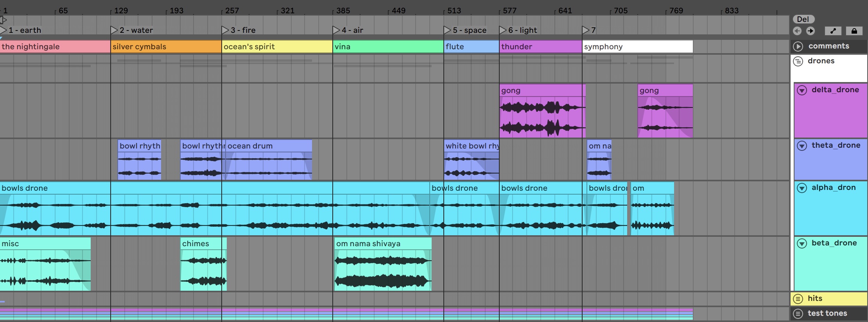Click the Del locator button
Viewport: 868px width, 322px height.
(x=803, y=19)
